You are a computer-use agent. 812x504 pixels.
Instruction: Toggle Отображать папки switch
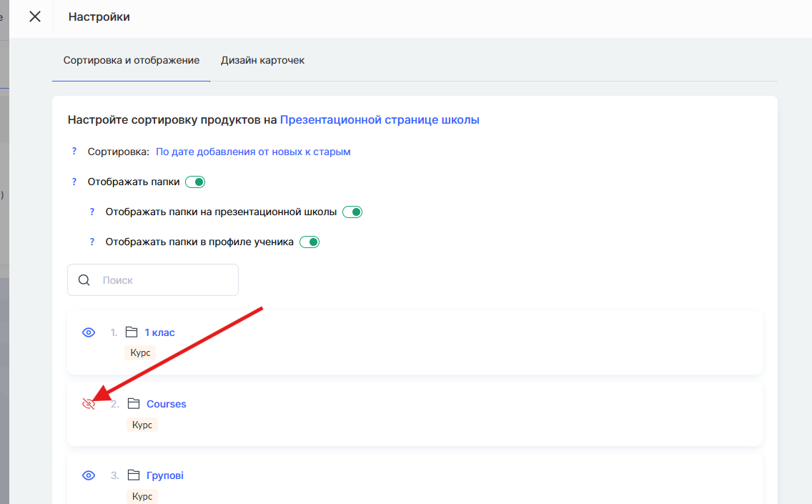pyautogui.click(x=195, y=182)
